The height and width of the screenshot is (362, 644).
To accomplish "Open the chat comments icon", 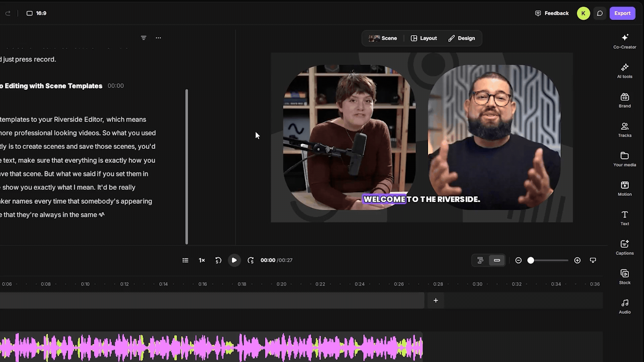I will [600, 13].
